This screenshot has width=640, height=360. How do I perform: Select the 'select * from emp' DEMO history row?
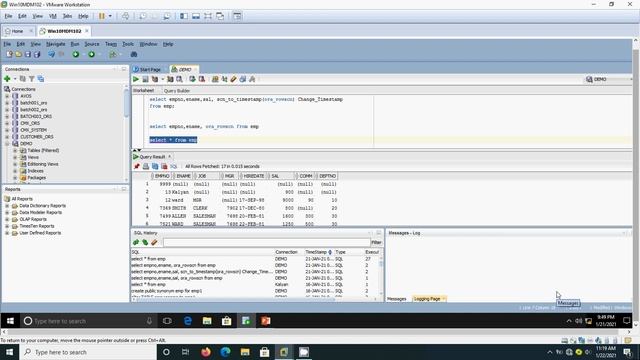point(256,259)
